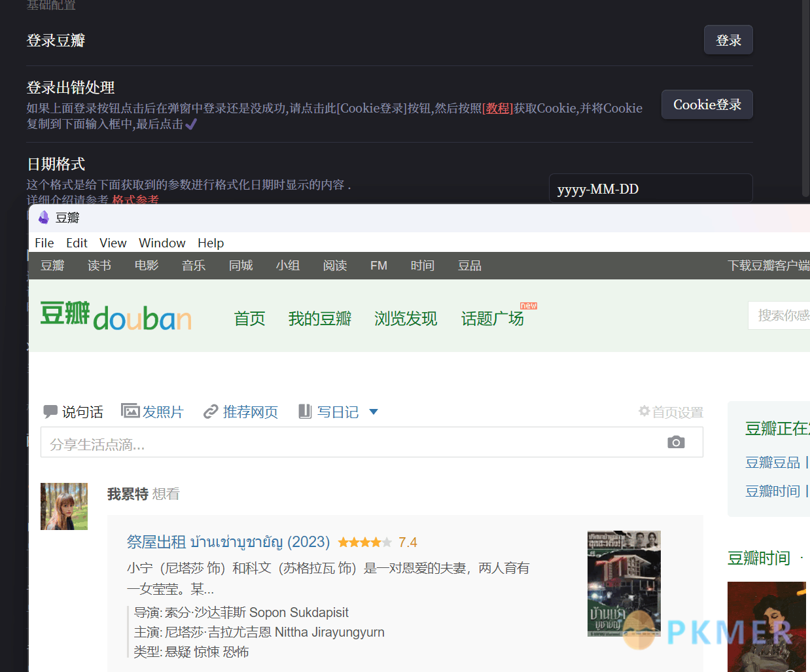
Task: Switch to the 电影 tab
Action: [147, 265]
